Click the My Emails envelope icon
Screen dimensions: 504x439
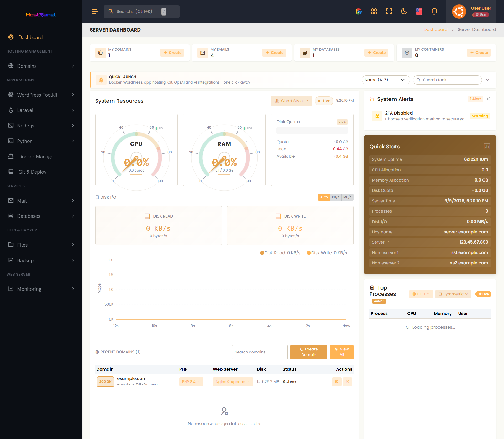point(202,53)
